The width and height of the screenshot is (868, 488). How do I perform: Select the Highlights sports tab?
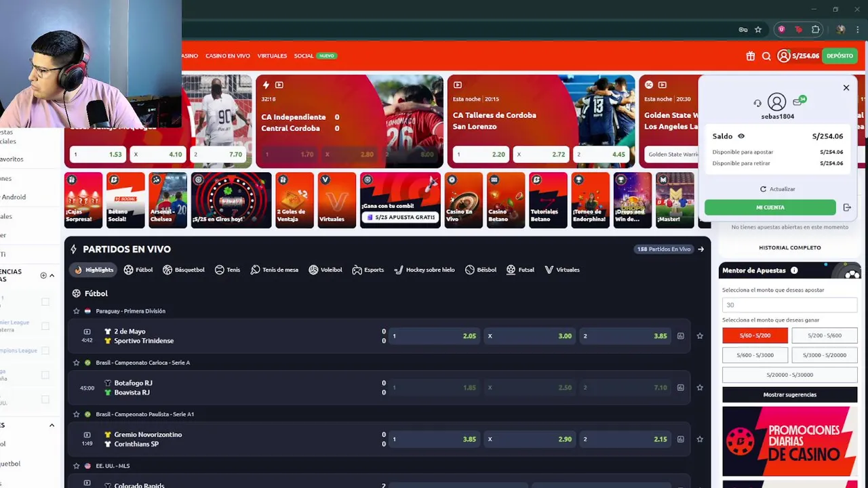94,270
